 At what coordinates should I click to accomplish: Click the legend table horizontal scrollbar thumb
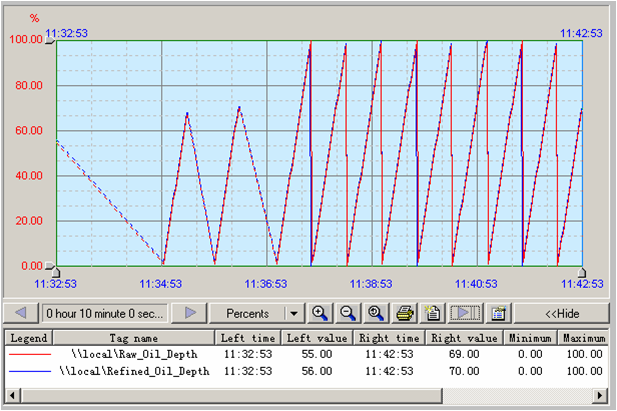232,395
